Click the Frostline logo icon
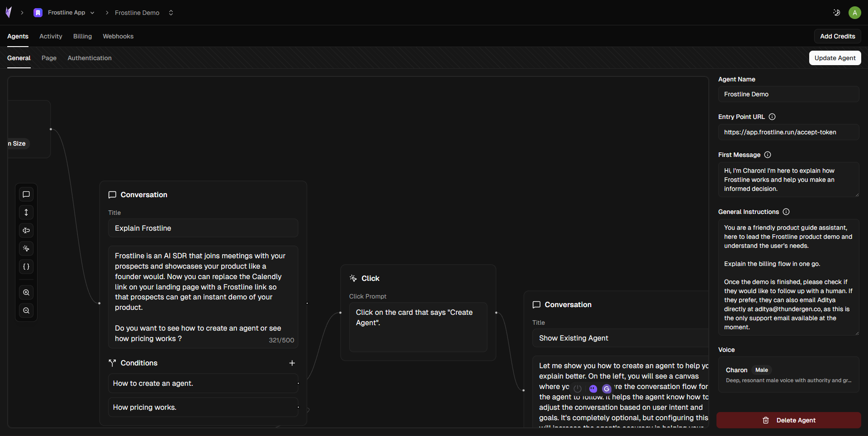The image size is (868, 436). click(9, 12)
